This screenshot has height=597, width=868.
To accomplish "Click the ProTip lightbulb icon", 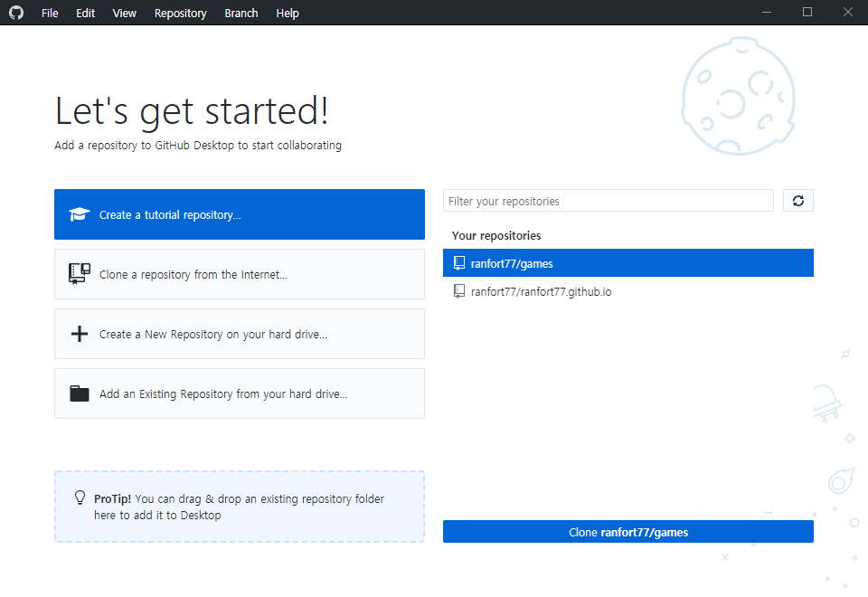I will (80, 497).
